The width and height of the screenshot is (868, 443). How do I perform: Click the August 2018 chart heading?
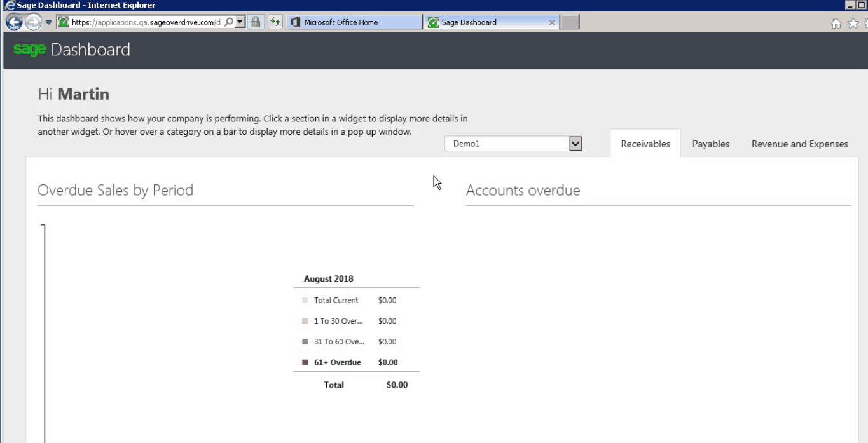pyautogui.click(x=328, y=278)
